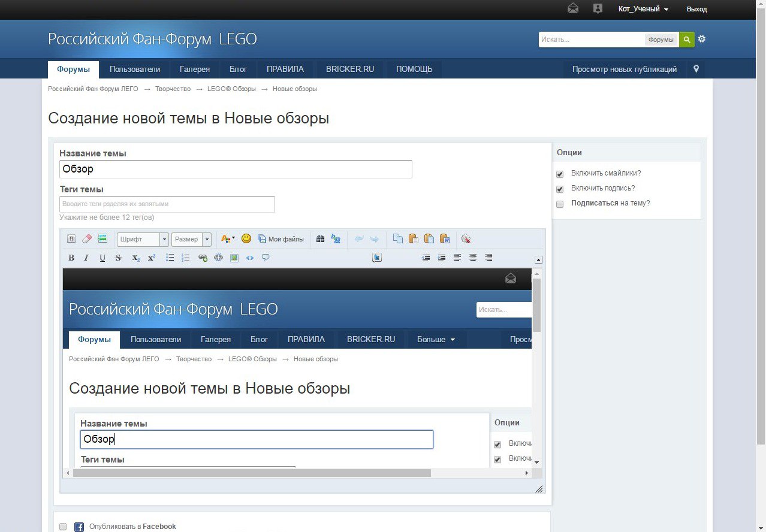Apply Subscript formatting

[136, 258]
